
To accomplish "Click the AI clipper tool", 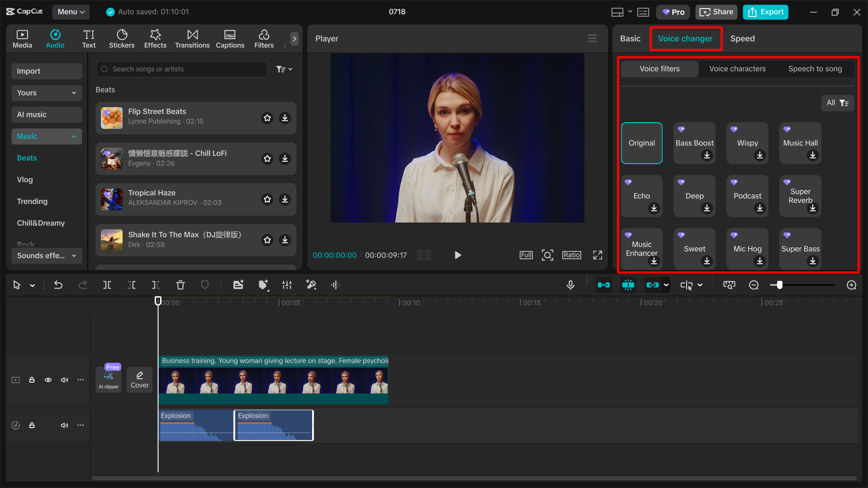I will (109, 379).
